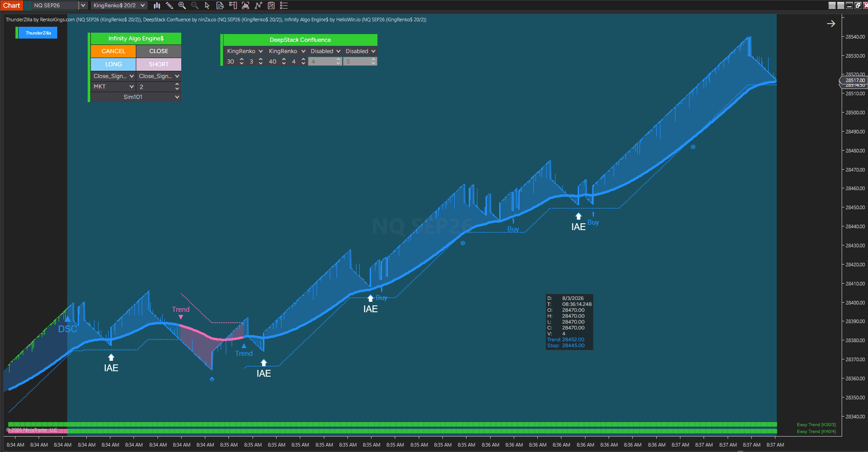Click the 8/3/2026 date in data box
Viewport: 868px width, 452px height.
click(573, 298)
